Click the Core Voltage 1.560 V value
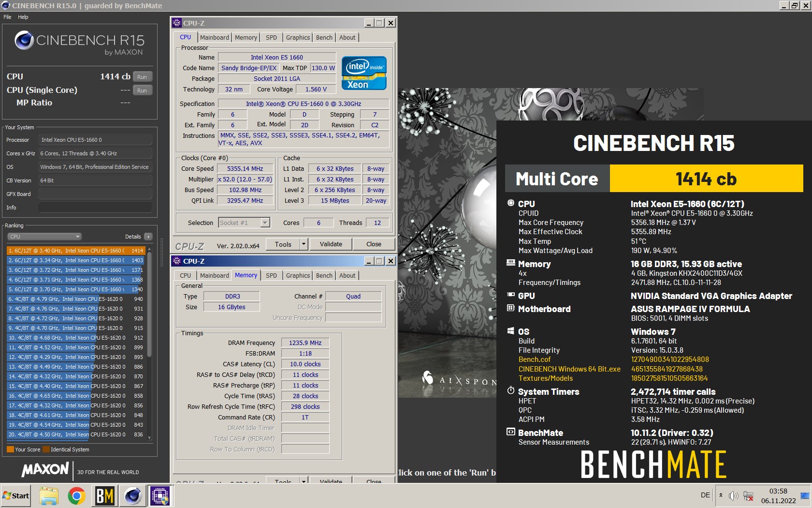 click(316, 89)
